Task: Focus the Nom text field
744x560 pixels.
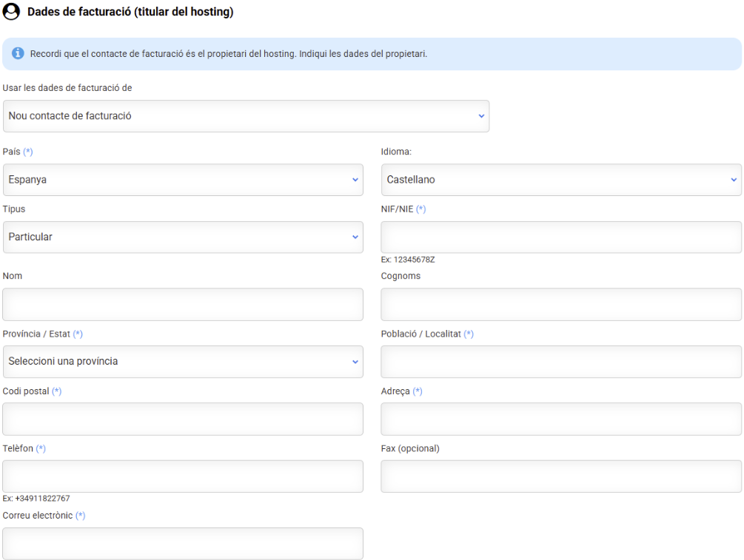Action: pyautogui.click(x=183, y=304)
